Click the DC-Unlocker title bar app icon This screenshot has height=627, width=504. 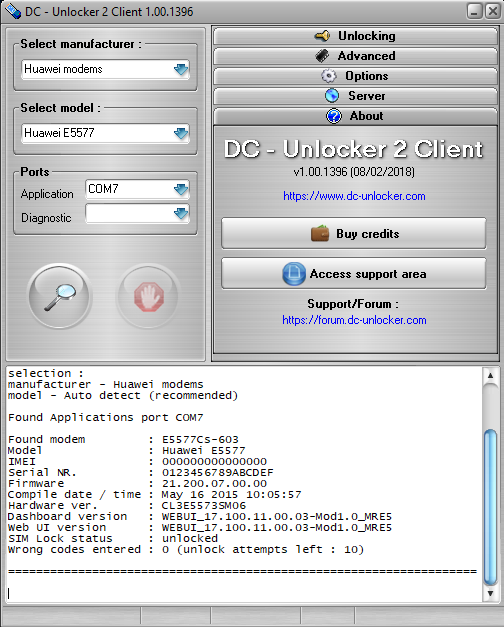coord(12,11)
